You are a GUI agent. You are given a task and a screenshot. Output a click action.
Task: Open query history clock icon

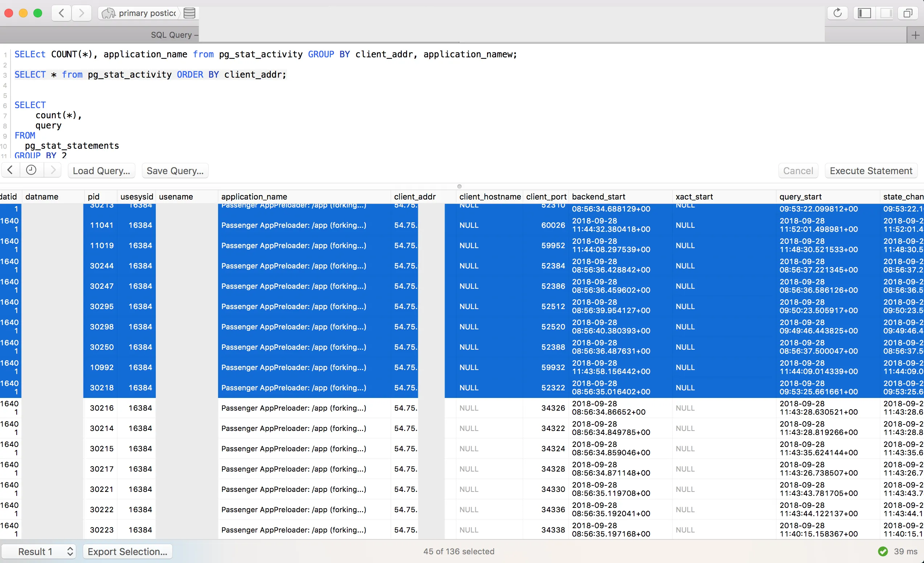tap(31, 170)
